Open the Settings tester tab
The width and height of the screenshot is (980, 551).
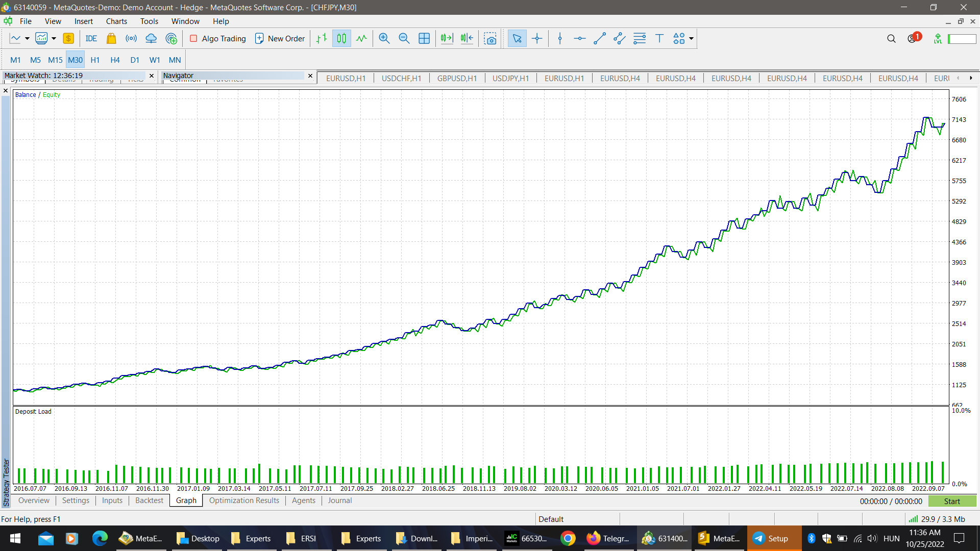point(76,500)
